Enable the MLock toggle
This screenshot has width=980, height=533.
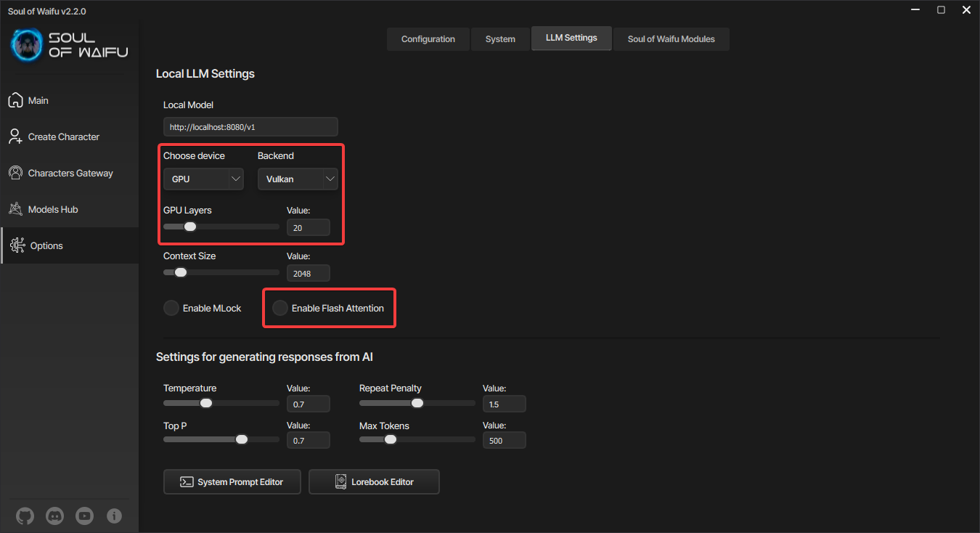(171, 308)
